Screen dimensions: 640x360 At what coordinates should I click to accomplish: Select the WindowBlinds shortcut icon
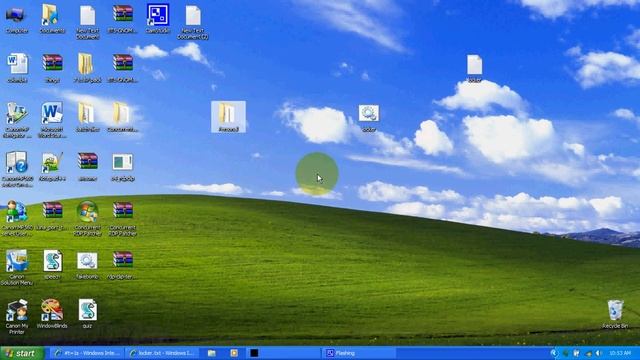pyautogui.click(x=52, y=313)
